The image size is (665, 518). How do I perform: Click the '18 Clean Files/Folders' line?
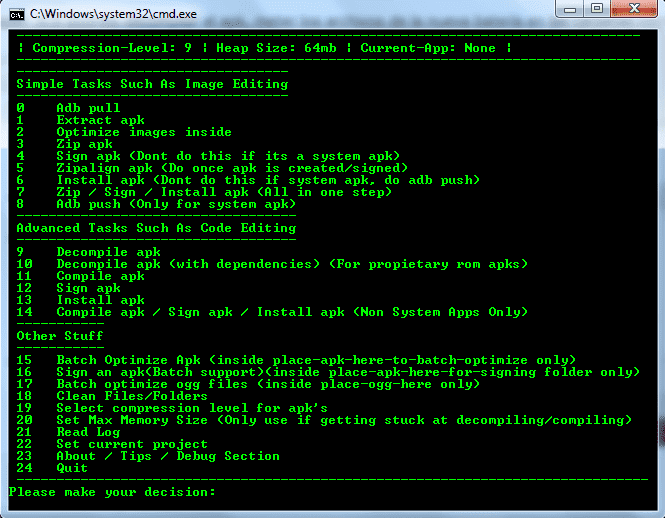112,396
